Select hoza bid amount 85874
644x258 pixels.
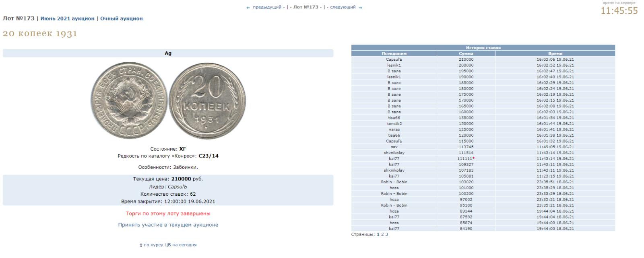pyautogui.click(x=466, y=223)
